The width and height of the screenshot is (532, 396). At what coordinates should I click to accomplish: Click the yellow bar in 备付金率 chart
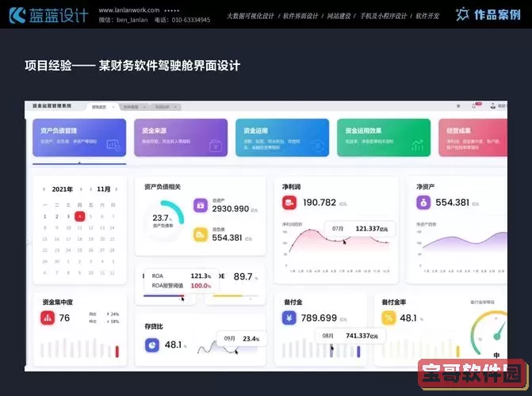point(457,352)
